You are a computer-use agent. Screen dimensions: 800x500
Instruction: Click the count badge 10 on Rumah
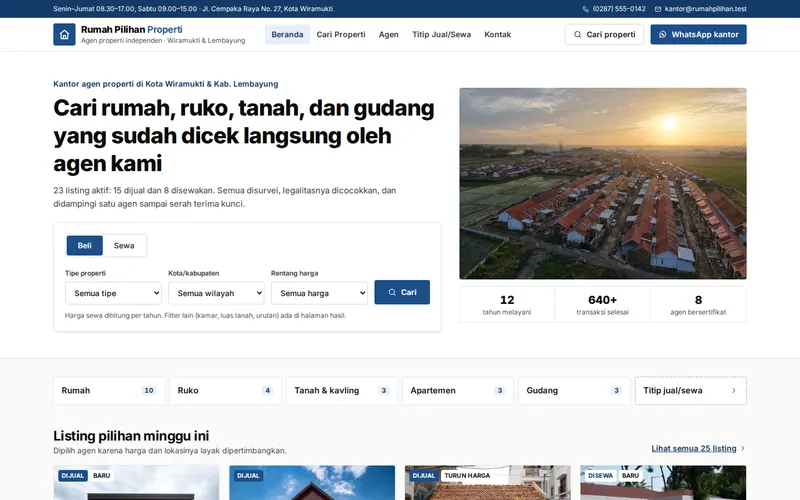(x=149, y=390)
